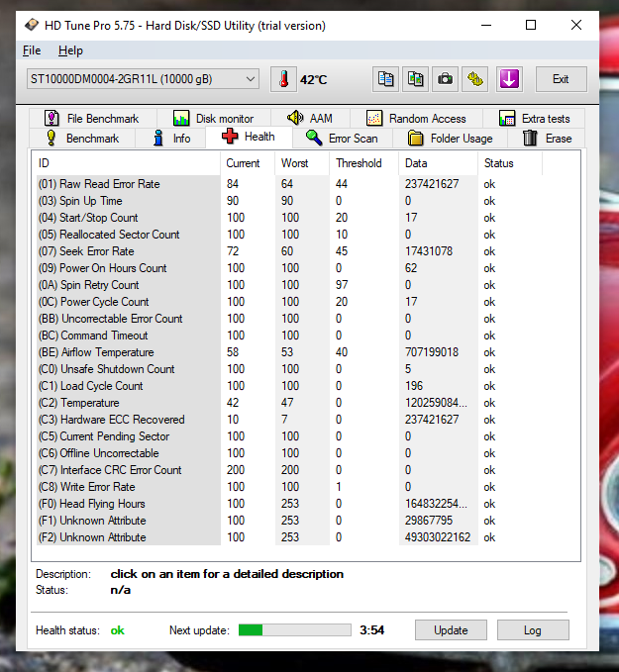Select the (C1) Load Cycle Count row
The height and width of the screenshot is (672, 619).
(x=288, y=386)
